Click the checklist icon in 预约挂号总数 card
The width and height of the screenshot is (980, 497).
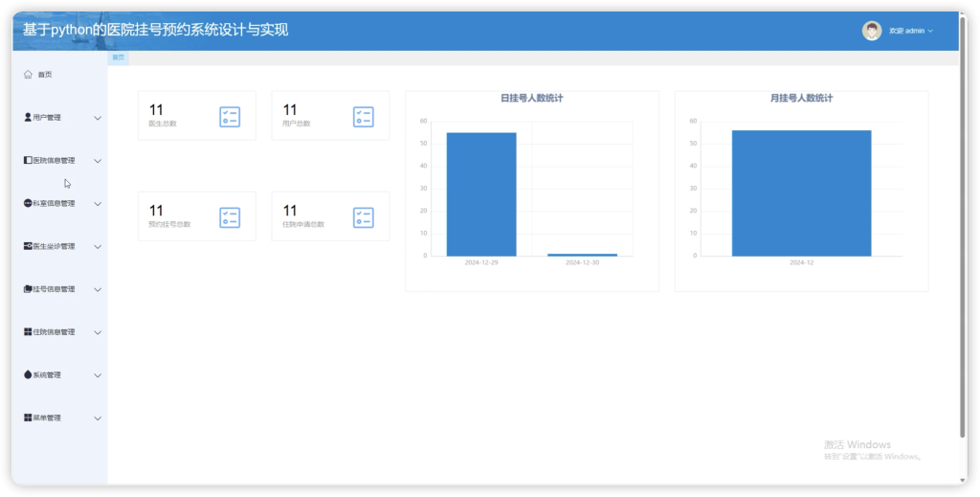click(x=230, y=217)
